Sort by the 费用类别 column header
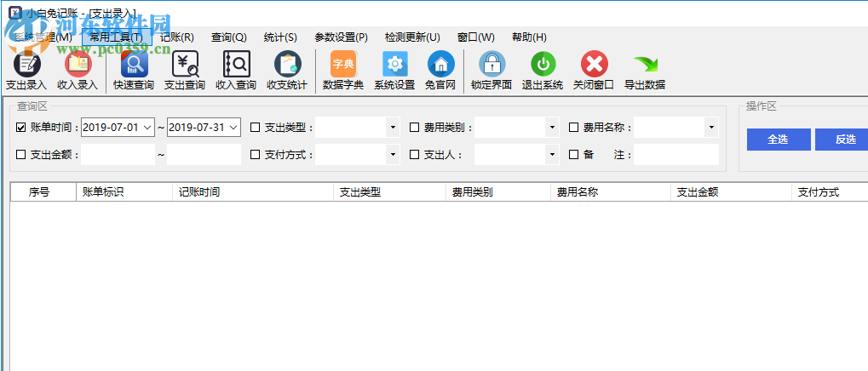This screenshot has width=868, height=371. [498, 192]
